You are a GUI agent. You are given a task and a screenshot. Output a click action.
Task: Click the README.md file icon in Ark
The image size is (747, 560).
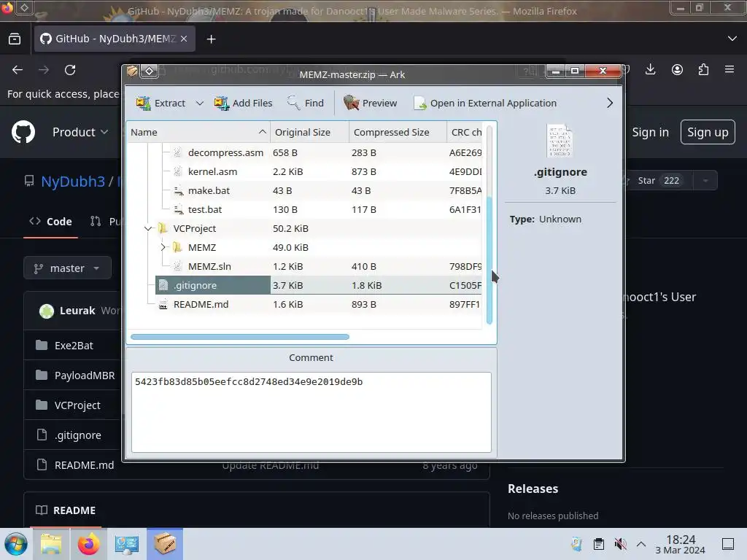(163, 304)
